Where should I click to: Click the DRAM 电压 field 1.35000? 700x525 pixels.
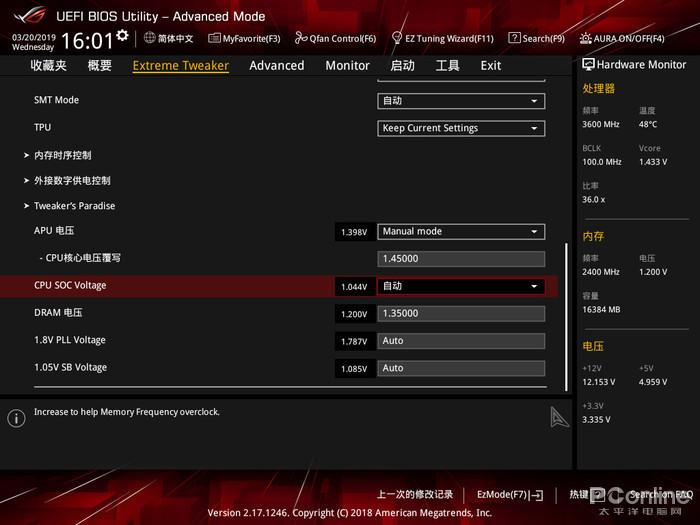click(x=461, y=314)
